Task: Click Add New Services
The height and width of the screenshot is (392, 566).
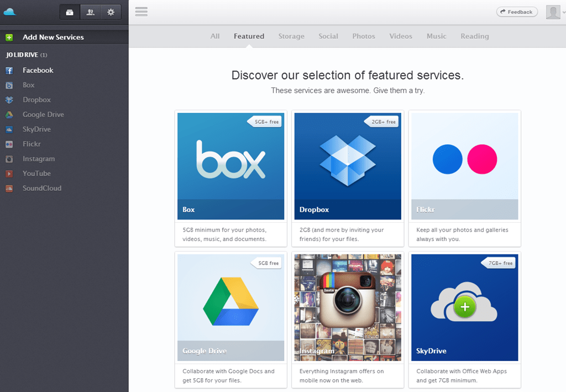Action: (53, 37)
